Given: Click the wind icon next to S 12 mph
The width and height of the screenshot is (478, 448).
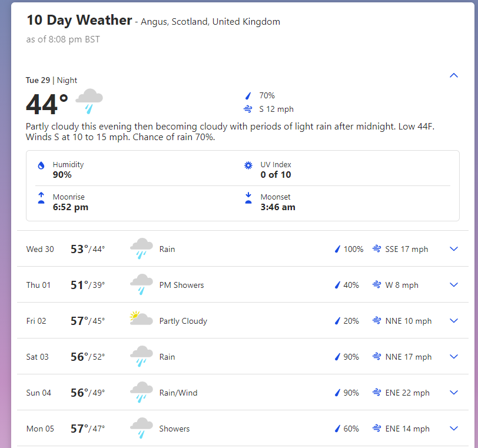Looking at the screenshot, I should click(248, 109).
